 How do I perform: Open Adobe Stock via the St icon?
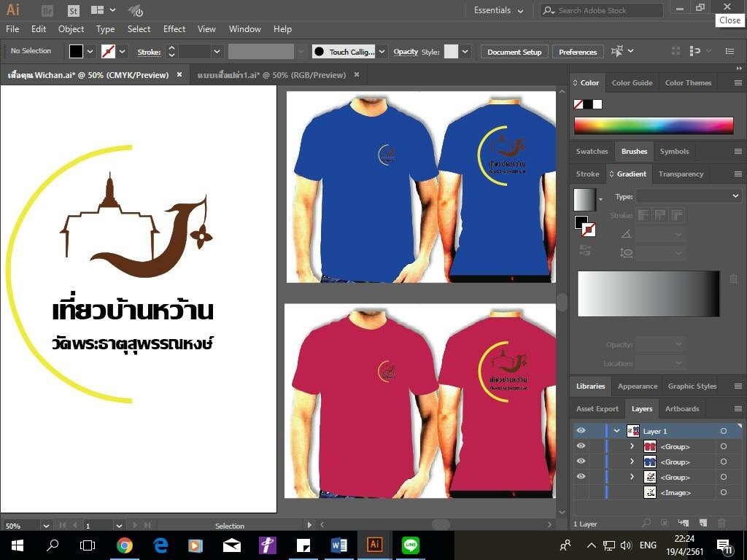point(73,11)
